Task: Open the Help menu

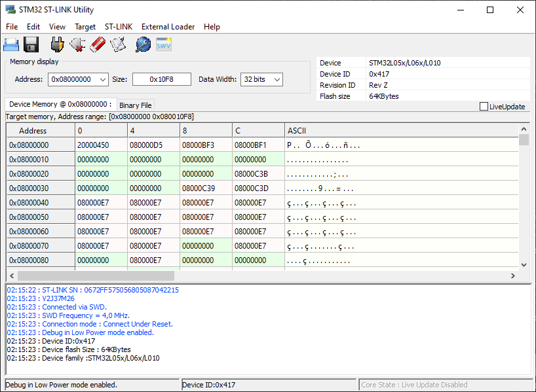Action: (212, 27)
